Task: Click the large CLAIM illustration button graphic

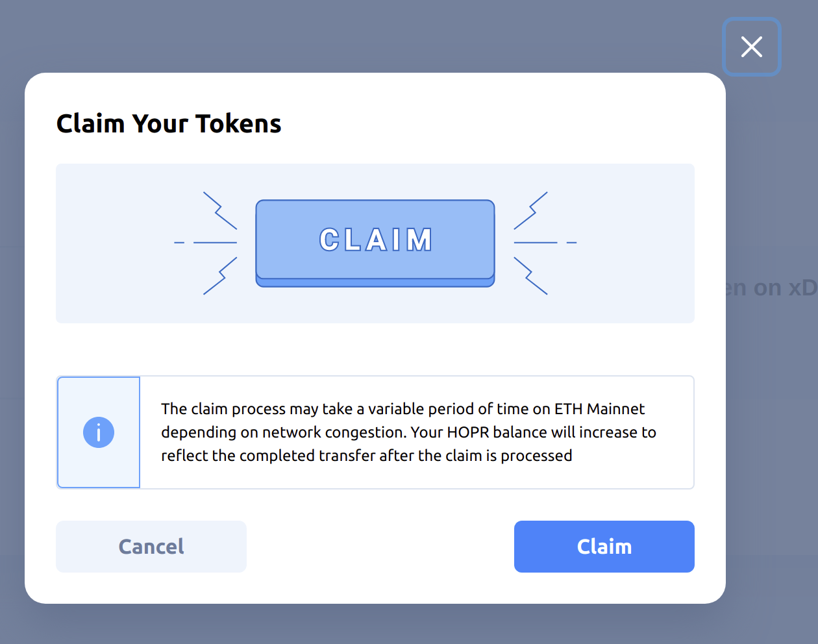Action: point(375,243)
